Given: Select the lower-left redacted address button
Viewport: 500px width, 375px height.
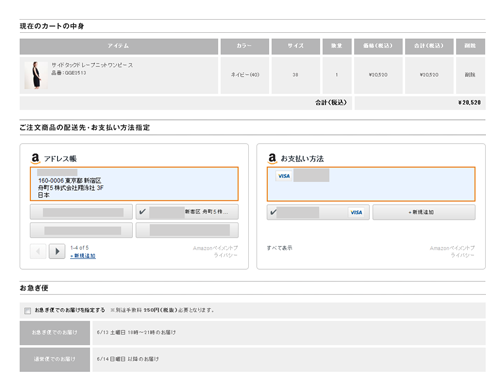Looking at the screenshot, I should coord(81,230).
